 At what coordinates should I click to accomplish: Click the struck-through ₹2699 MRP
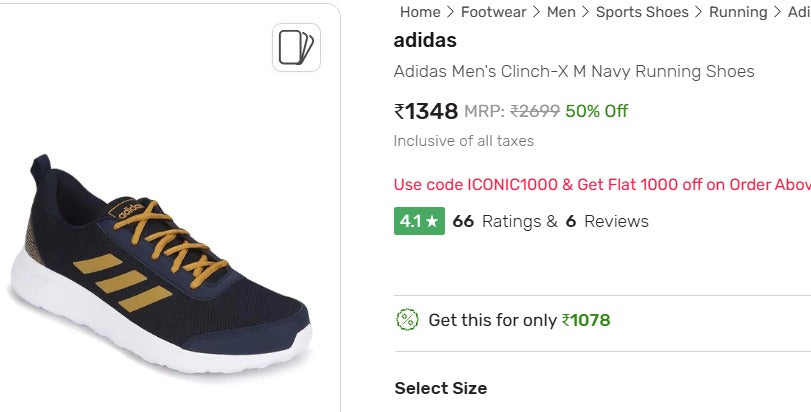tap(535, 111)
